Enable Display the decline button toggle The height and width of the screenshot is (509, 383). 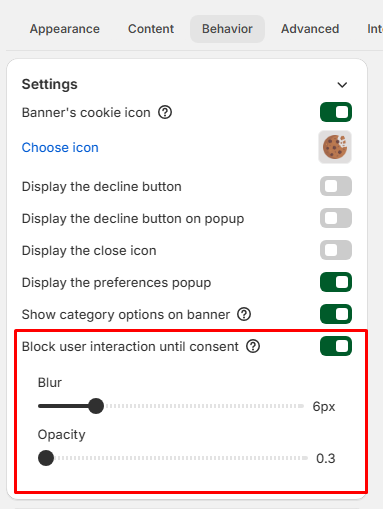tap(336, 186)
